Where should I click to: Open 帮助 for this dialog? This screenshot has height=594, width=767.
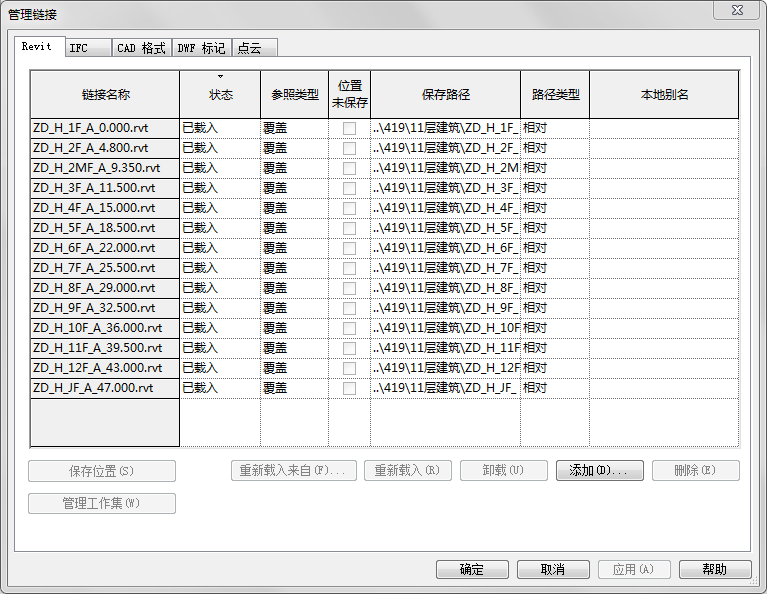tap(714, 569)
